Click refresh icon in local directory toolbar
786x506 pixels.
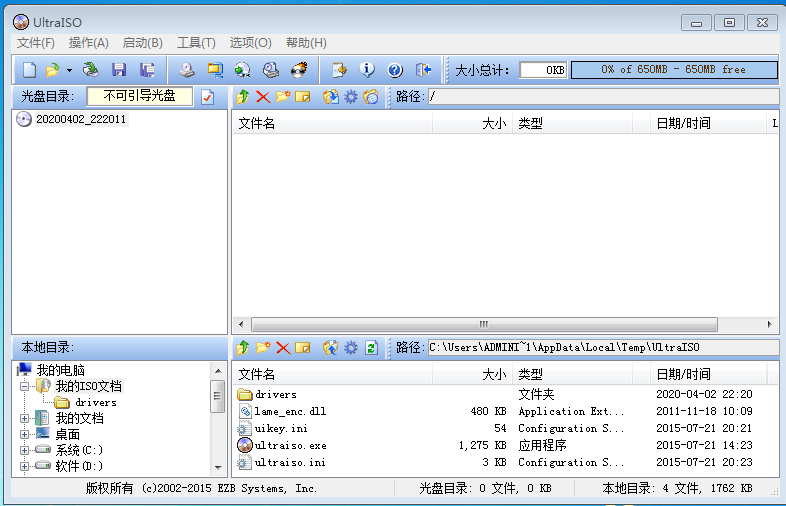coord(371,348)
